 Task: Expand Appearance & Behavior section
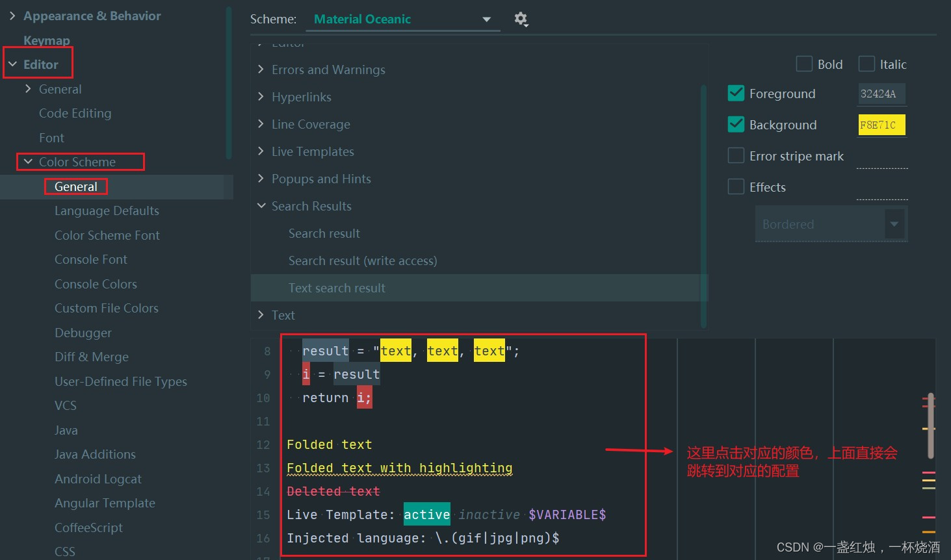(12, 16)
